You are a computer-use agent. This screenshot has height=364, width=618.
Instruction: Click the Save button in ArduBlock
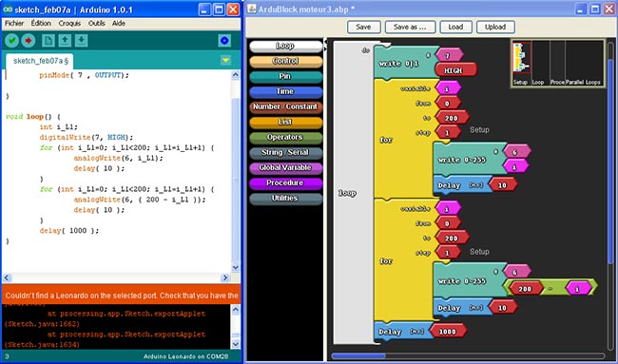click(363, 27)
